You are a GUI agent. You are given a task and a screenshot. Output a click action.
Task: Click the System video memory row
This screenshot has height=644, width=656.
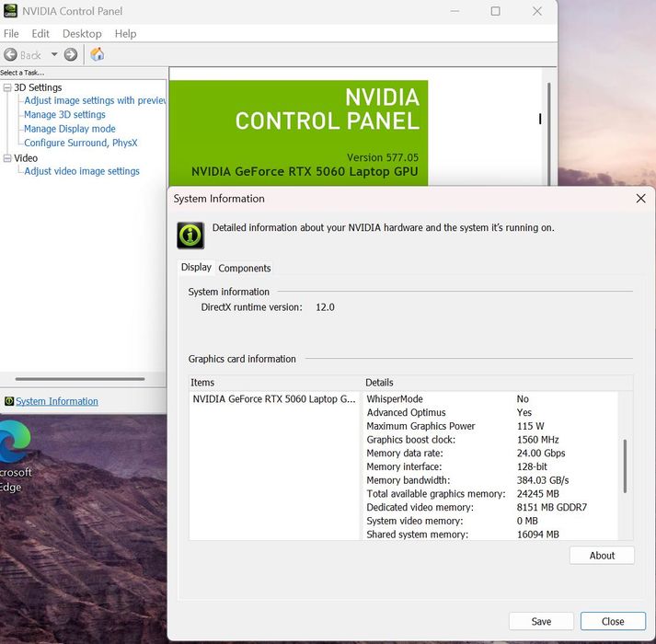pyautogui.click(x=491, y=521)
